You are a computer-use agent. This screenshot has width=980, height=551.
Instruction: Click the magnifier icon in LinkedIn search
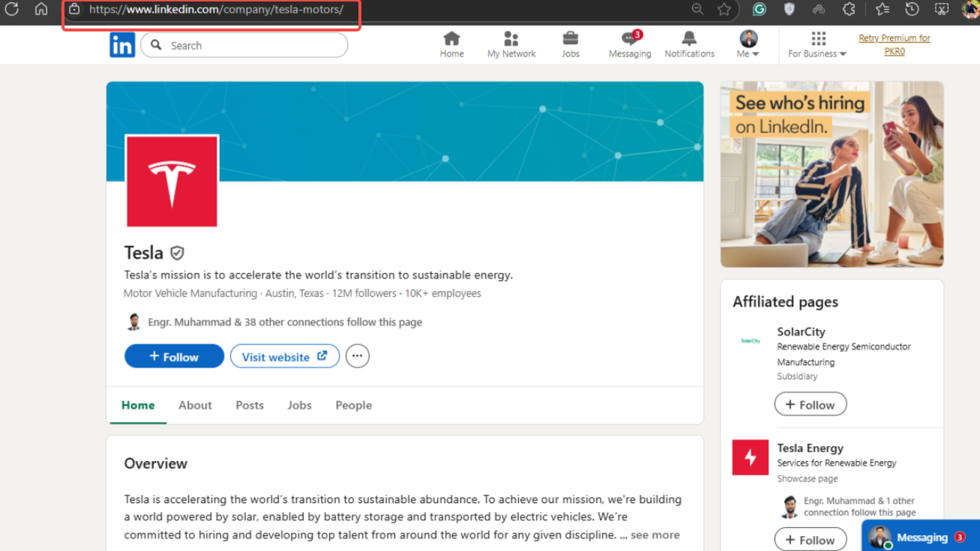click(x=156, y=45)
